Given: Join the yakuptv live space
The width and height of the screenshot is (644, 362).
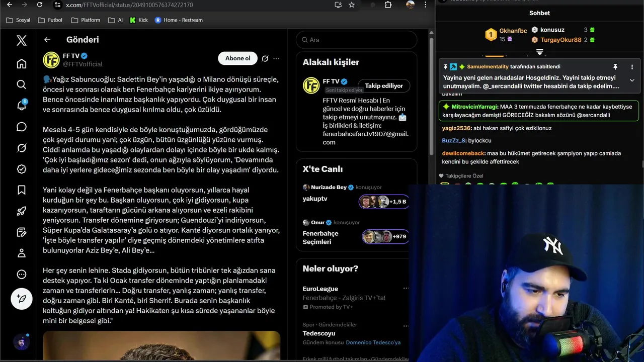Looking at the screenshot, I should [x=315, y=199].
